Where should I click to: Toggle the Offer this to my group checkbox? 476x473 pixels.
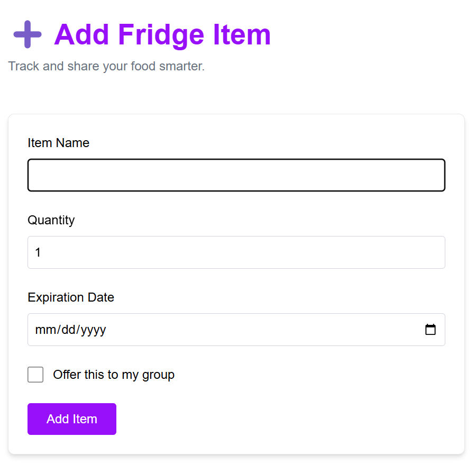coord(35,375)
